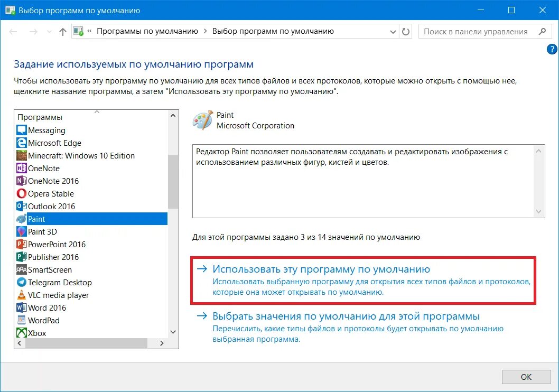
Task: Click Использовать эту программу по умолчанию
Action: 321,269
